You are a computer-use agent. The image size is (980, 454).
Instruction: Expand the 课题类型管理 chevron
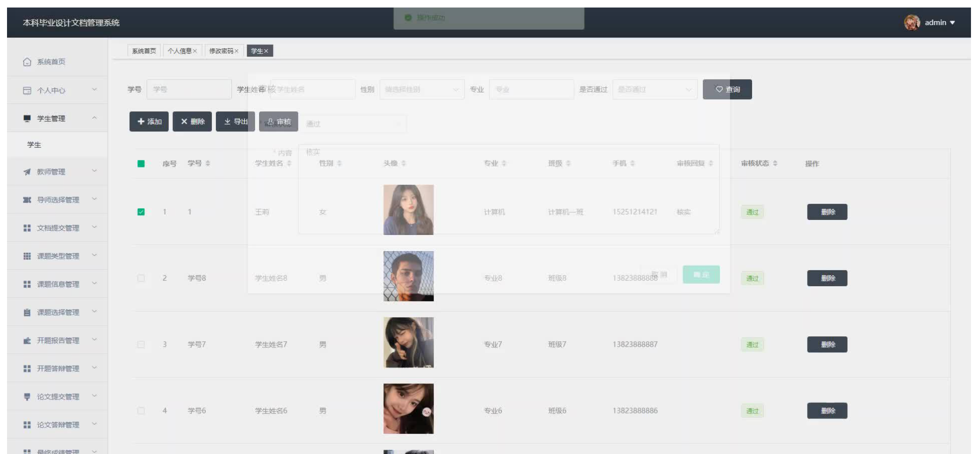94,256
